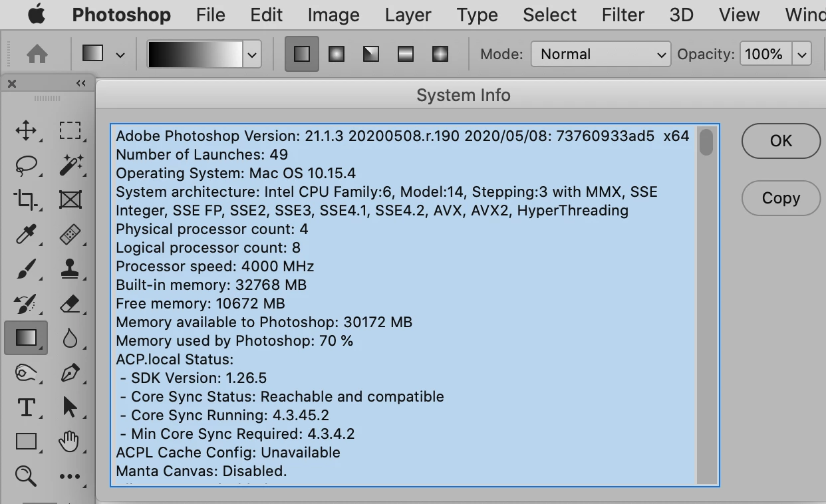
Task: Click 'Physical processor count: 4' line
Action: pyautogui.click(x=211, y=229)
